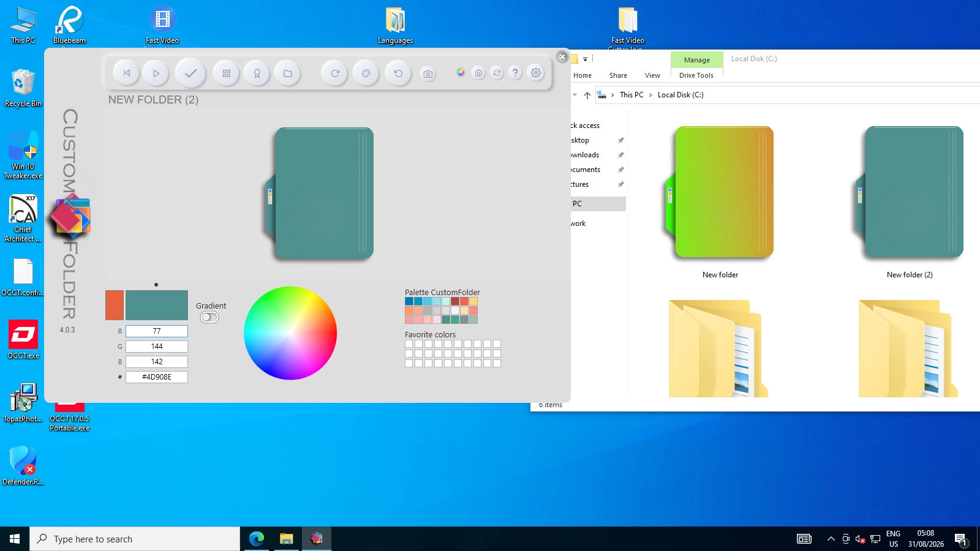
Task: Click 'Local Disk (C:)' in the address breadcrumb
Action: [x=680, y=95]
